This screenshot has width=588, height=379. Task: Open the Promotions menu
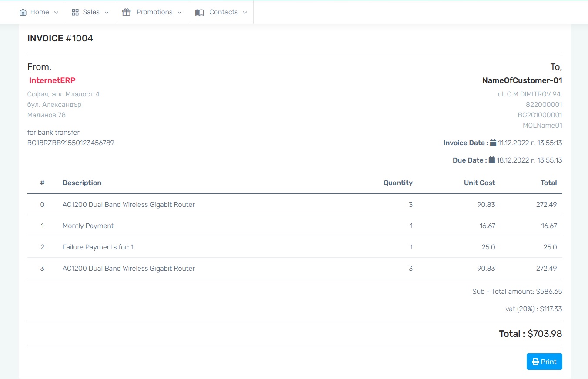[x=152, y=12]
